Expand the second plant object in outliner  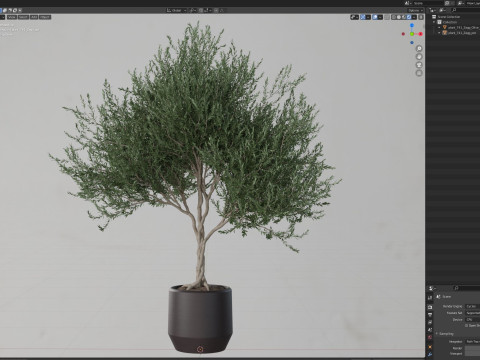click(x=439, y=33)
